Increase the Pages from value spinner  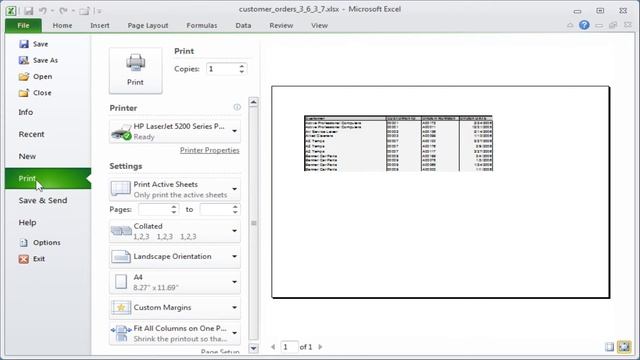[174, 207]
